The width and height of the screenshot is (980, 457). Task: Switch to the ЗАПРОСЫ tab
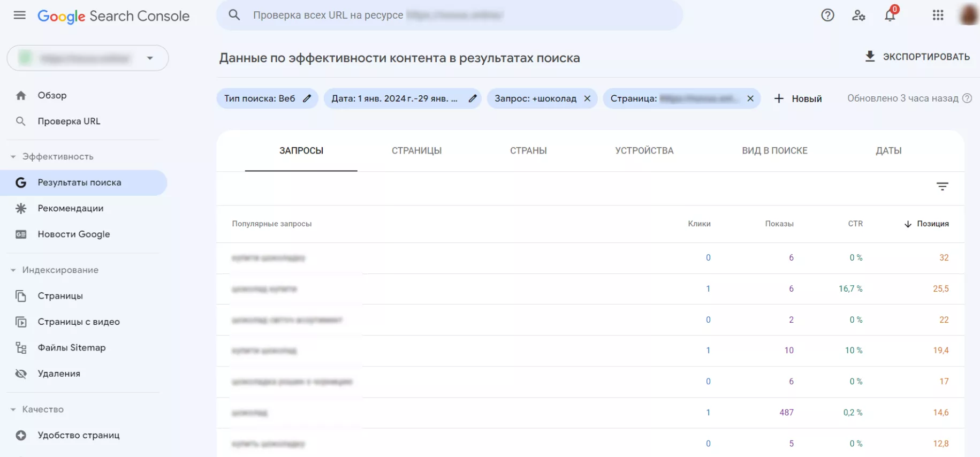[301, 151]
